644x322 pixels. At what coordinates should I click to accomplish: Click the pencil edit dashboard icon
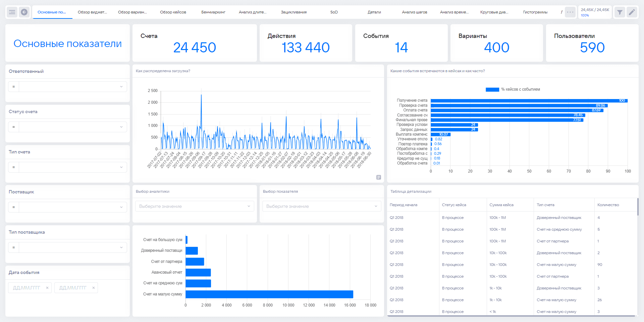[x=632, y=12]
